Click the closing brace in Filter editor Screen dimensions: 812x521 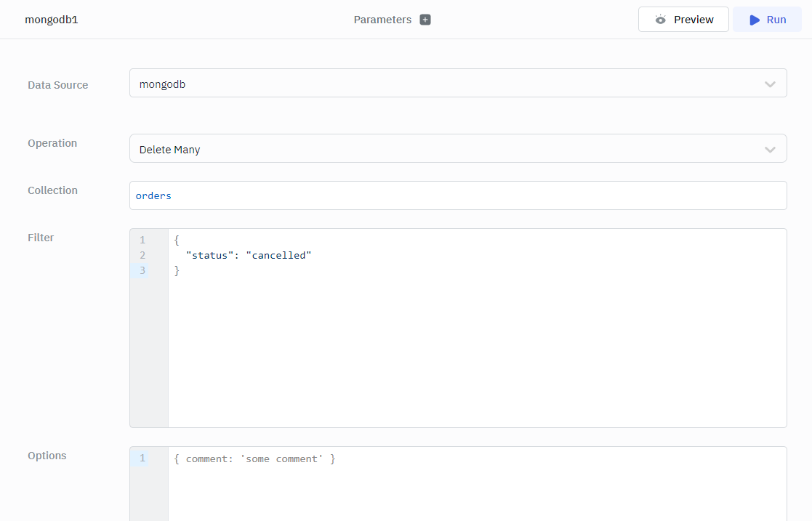pyautogui.click(x=177, y=270)
